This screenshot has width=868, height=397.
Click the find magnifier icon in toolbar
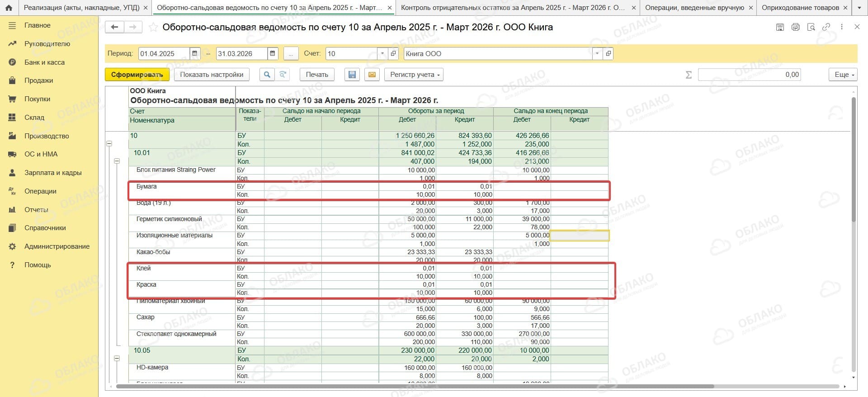pos(267,75)
